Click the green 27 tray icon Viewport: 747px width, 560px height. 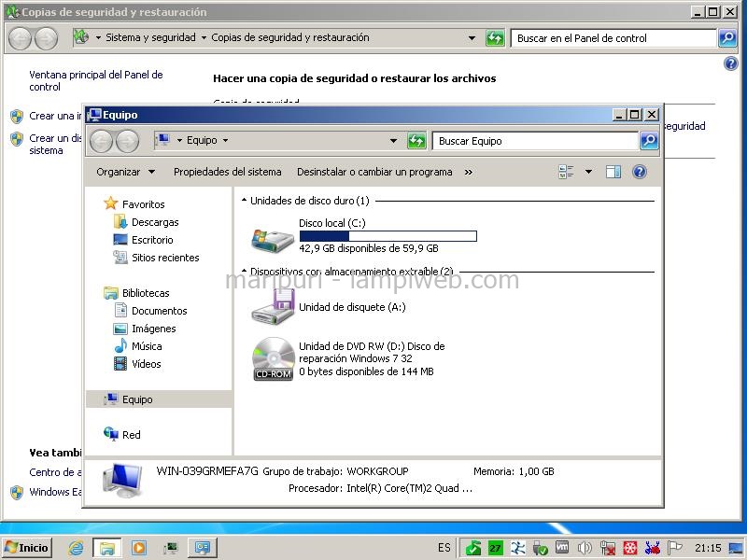point(496,548)
